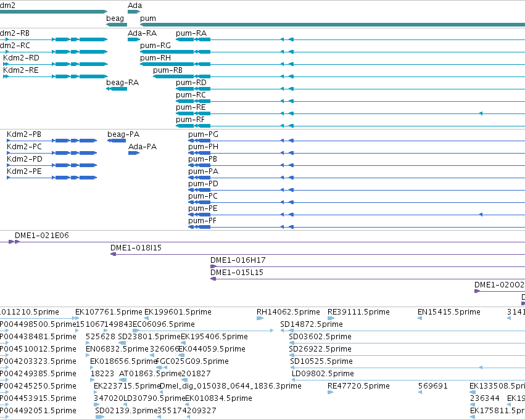Click transcript pum-RG label
Viewport: 525px width, 420px height.
155,46
